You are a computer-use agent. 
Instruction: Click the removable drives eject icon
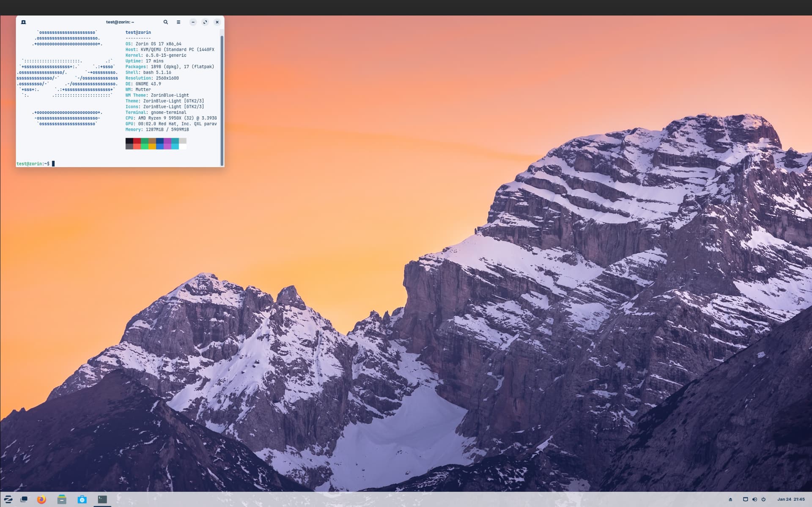(x=730, y=499)
